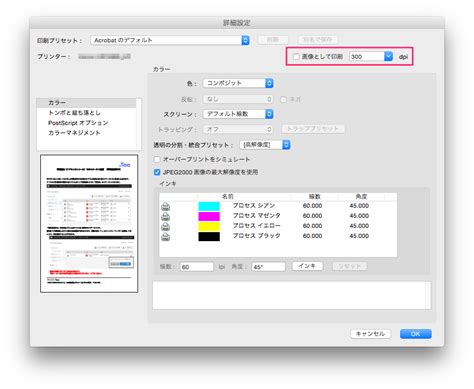Viewport: 474px width, 389px height.
Task: Click the empty description text box
Action: pos(292,295)
